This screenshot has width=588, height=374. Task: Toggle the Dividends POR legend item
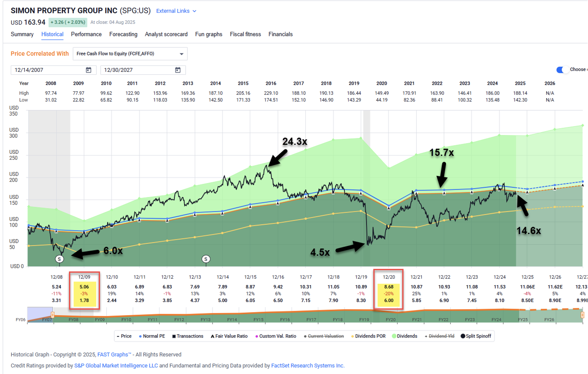pos(368,336)
